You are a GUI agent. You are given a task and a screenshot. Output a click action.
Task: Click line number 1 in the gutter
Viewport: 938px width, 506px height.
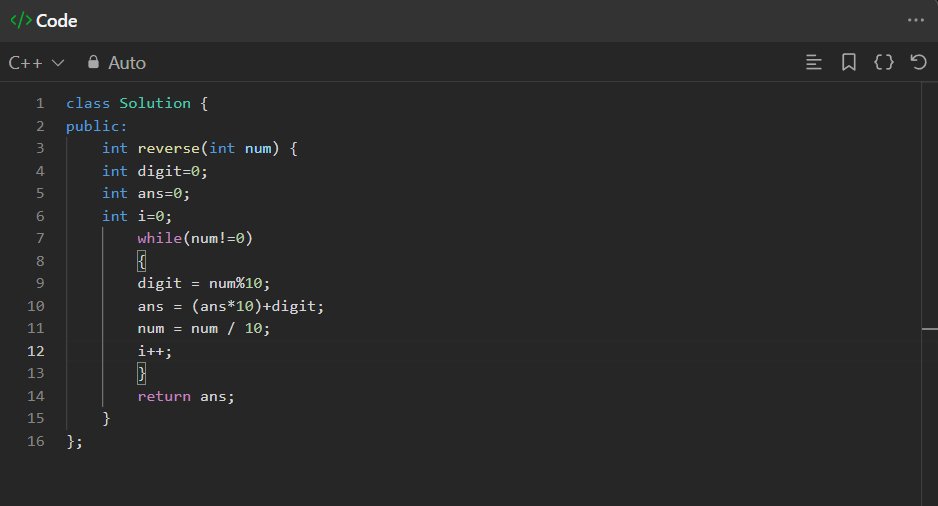(40, 103)
